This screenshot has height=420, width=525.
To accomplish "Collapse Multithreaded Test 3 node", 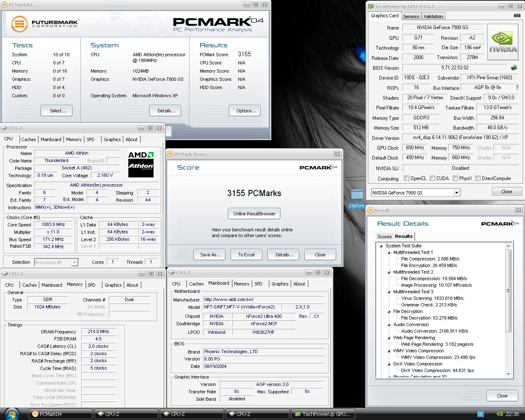I will click(x=389, y=292).
